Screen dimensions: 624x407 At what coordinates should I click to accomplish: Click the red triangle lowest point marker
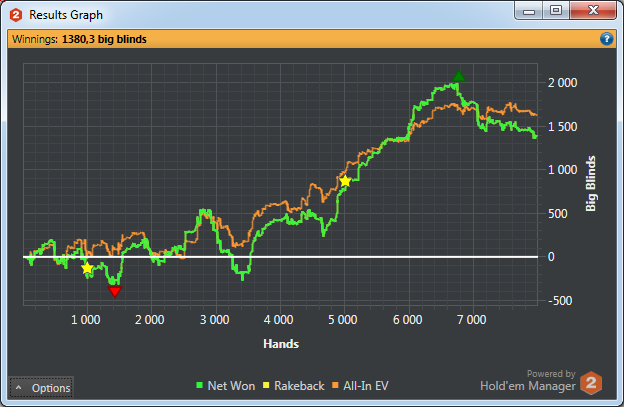[115, 292]
